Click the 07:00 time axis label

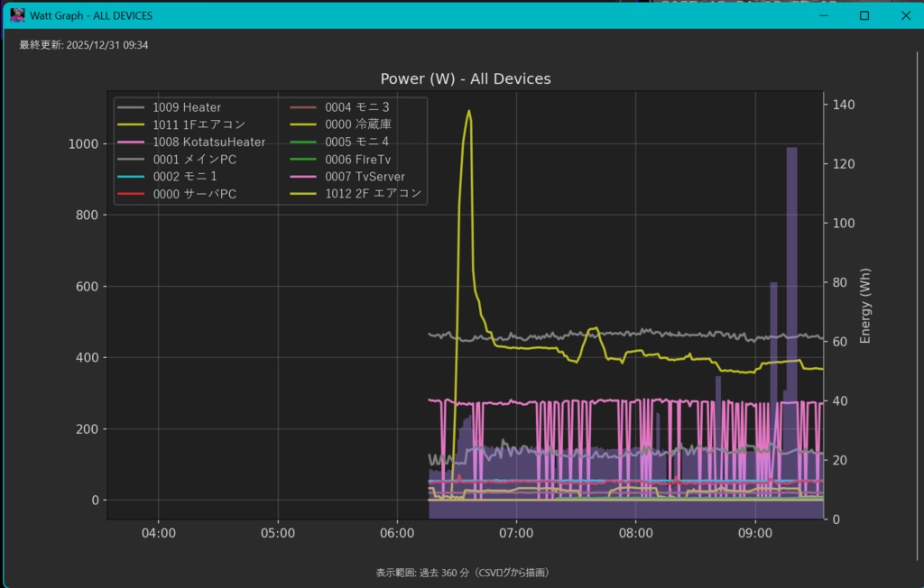point(516,533)
